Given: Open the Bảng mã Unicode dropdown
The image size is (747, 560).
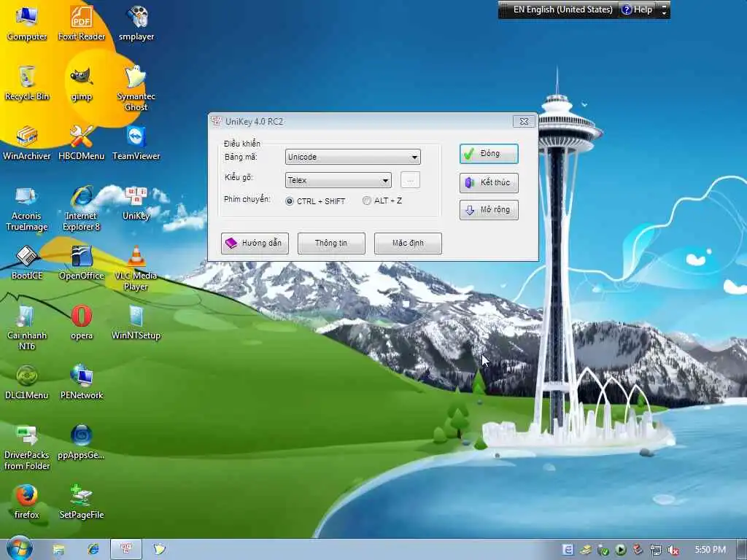Looking at the screenshot, I should (353, 157).
